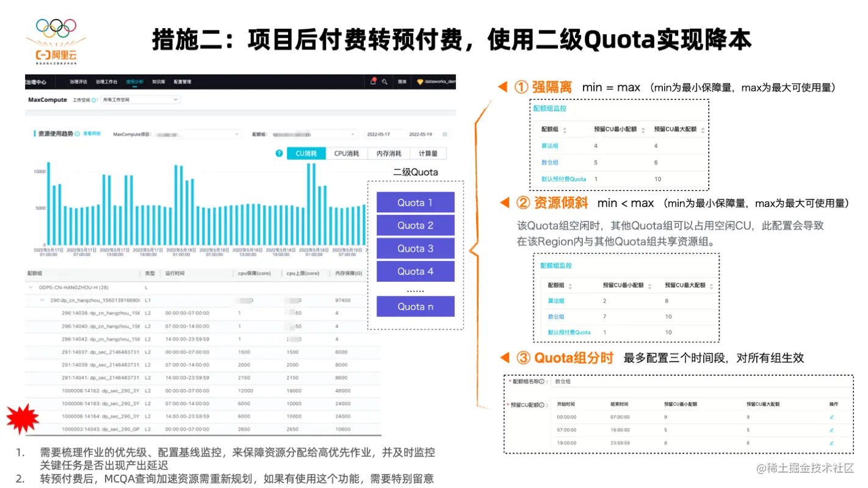Screen dimensions: 868x488
Task: Select row 1000006:14162: dp_sec_290_3Y
Action: (203, 390)
